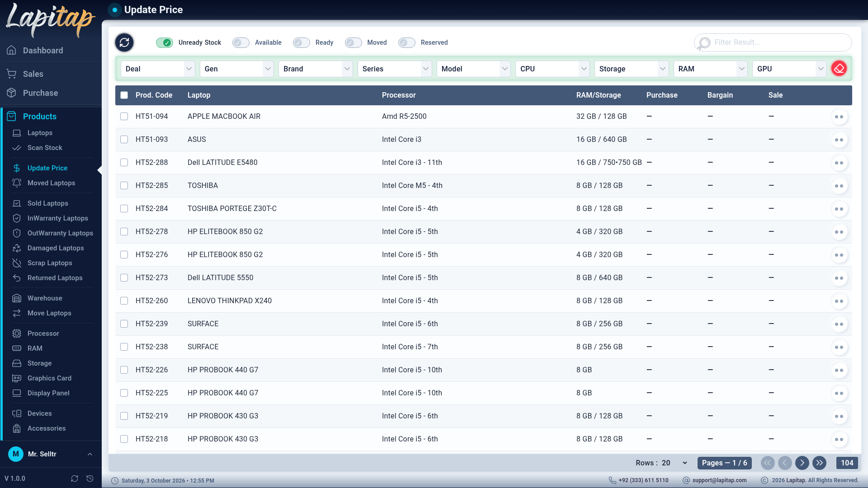Open the Rows per page dropdown
The height and width of the screenshot is (488, 868).
pos(675,463)
